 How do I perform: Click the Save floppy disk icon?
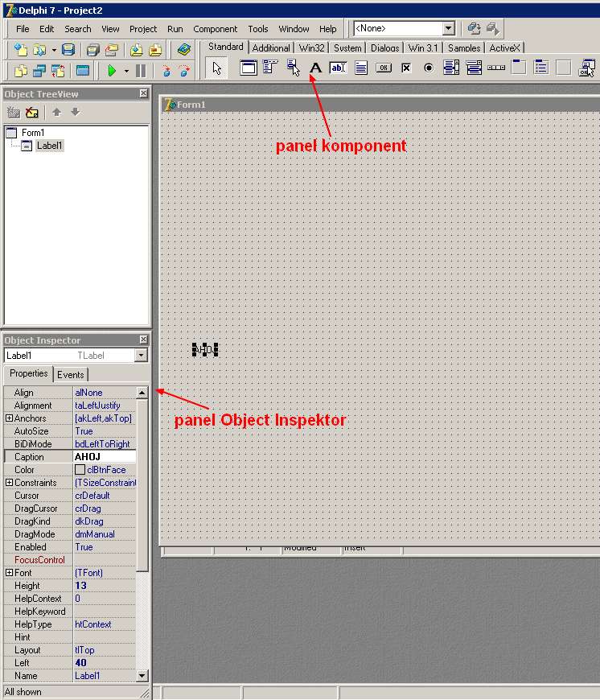coord(68,49)
